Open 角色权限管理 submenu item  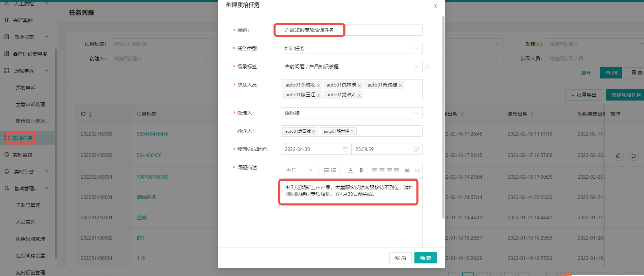(30, 239)
